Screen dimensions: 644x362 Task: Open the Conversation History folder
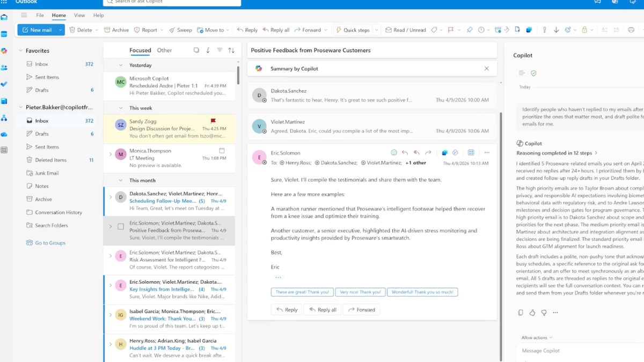59,212
